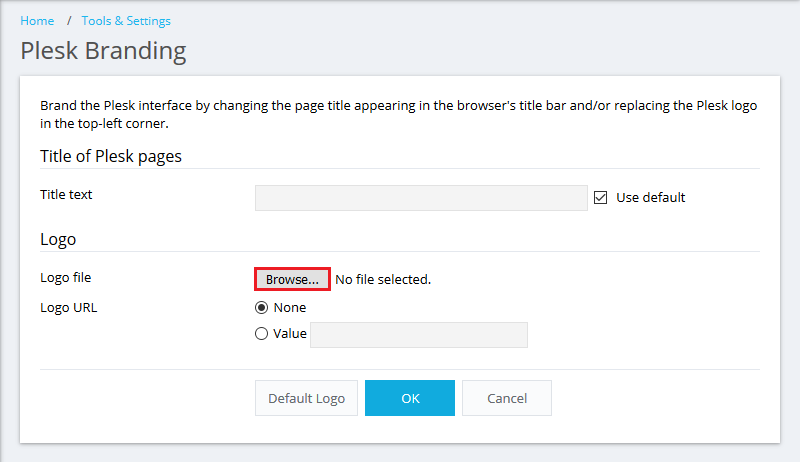
Task: Go to Home breadcrumb link
Action: tap(37, 21)
